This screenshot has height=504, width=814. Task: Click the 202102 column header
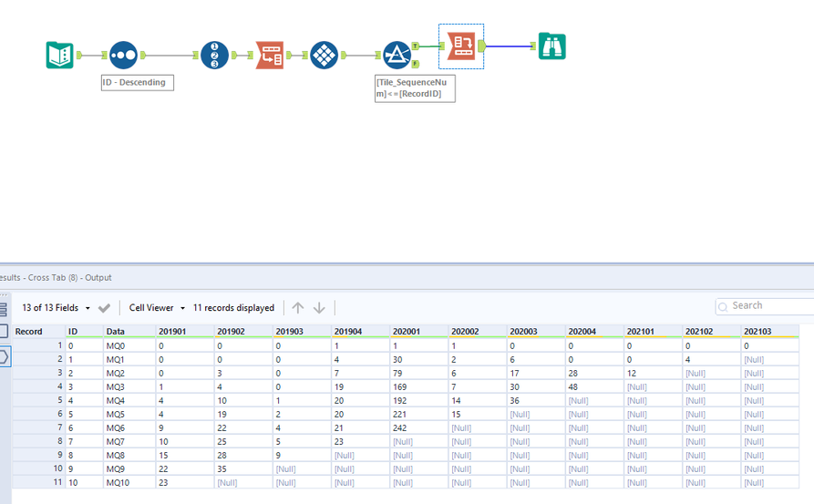712,331
